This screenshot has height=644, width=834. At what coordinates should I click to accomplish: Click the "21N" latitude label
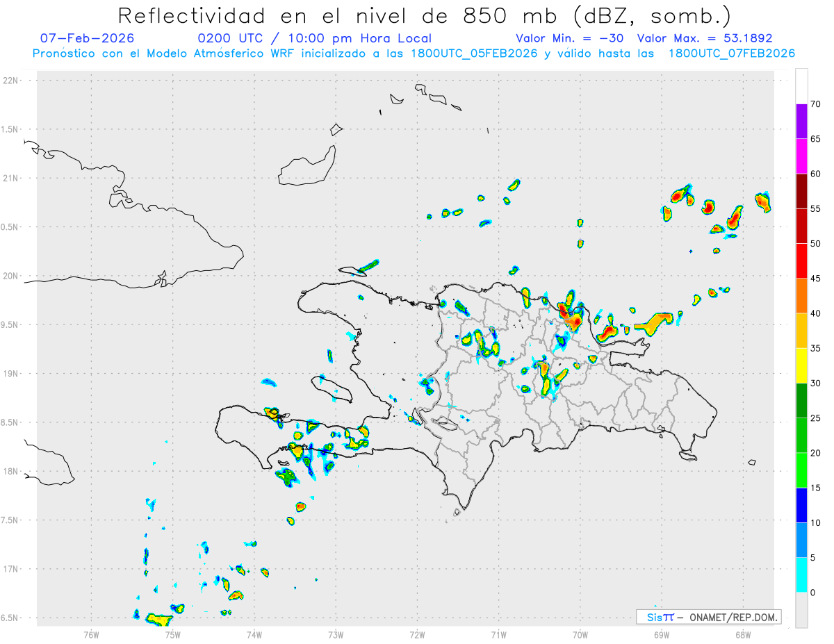[12, 179]
